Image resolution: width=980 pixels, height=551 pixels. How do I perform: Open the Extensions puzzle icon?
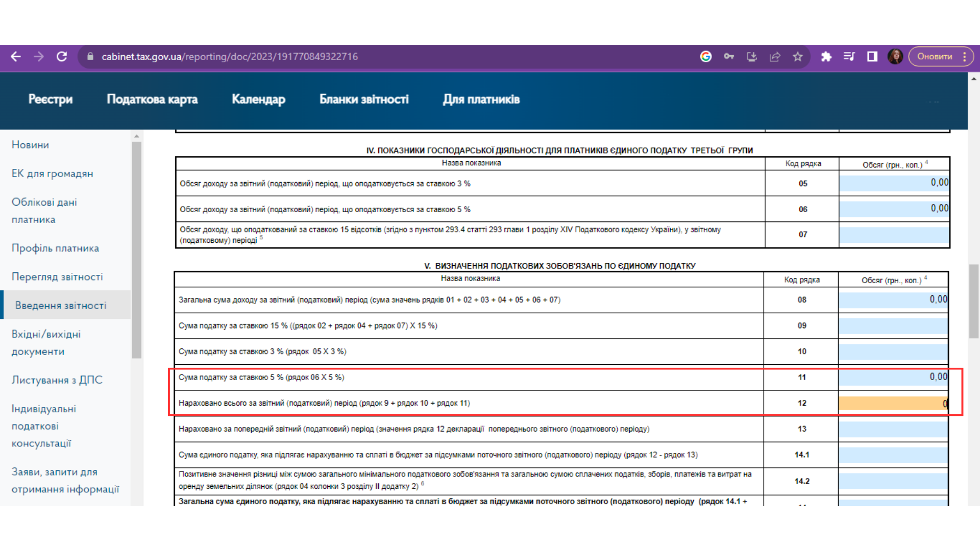[826, 57]
